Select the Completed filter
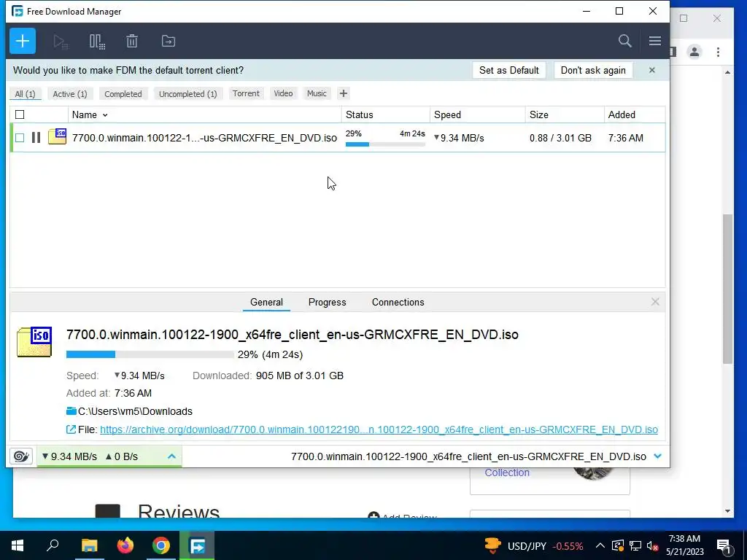 [x=123, y=94]
